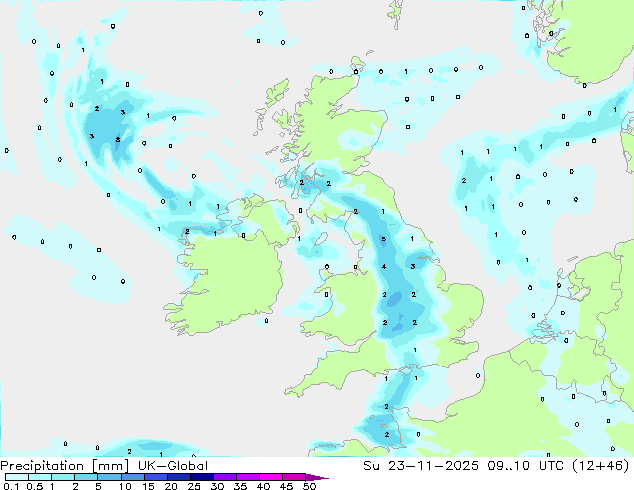The width and height of the screenshot is (634, 490).
Task: Click the 45–50 mm legend color swatch
Action: (294, 477)
